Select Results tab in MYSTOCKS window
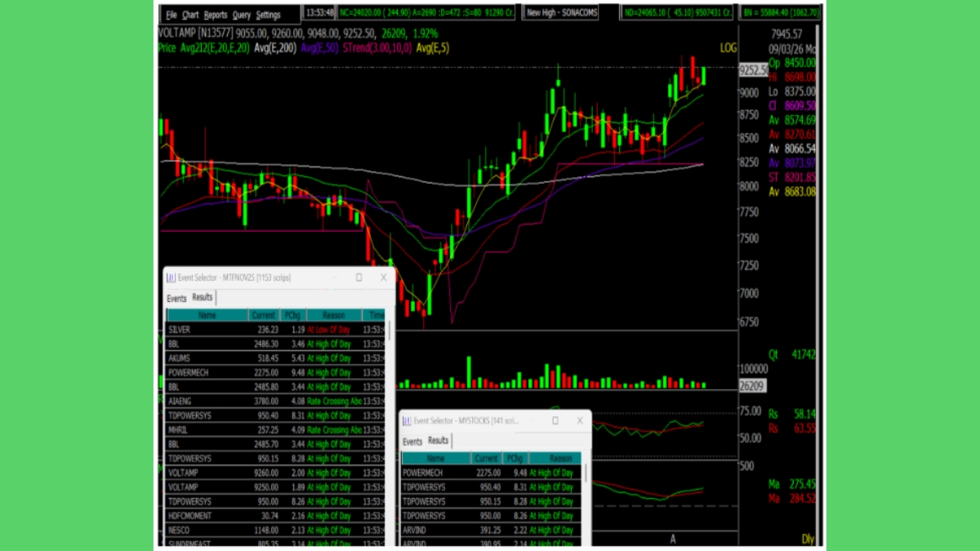 (439, 441)
